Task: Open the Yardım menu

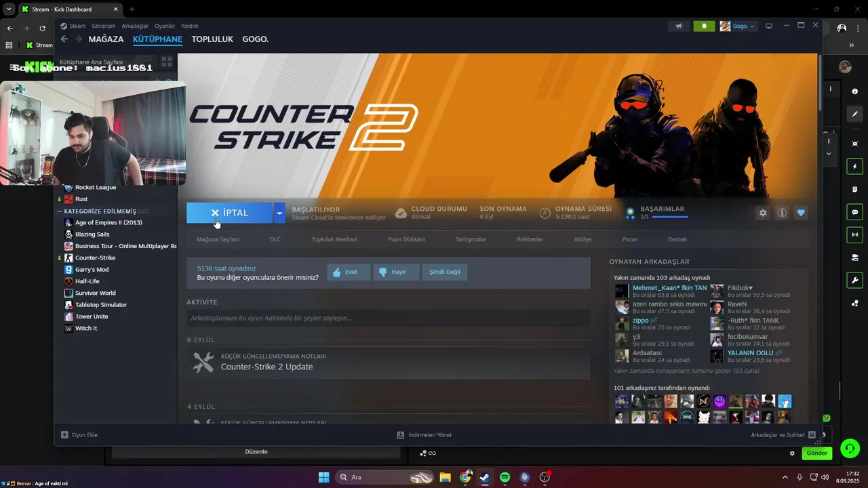Action: pyautogui.click(x=190, y=26)
